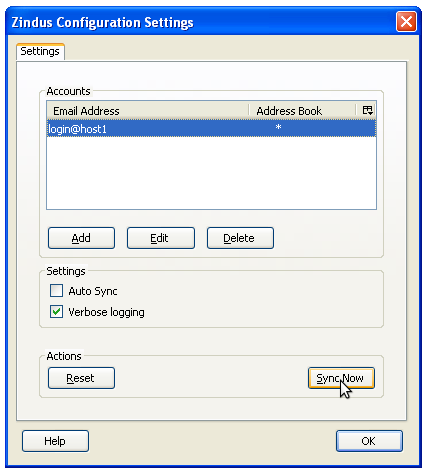The image size is (428, 473).
Task: Click the Verbose logging label text
Action: (x=106, y=312)
